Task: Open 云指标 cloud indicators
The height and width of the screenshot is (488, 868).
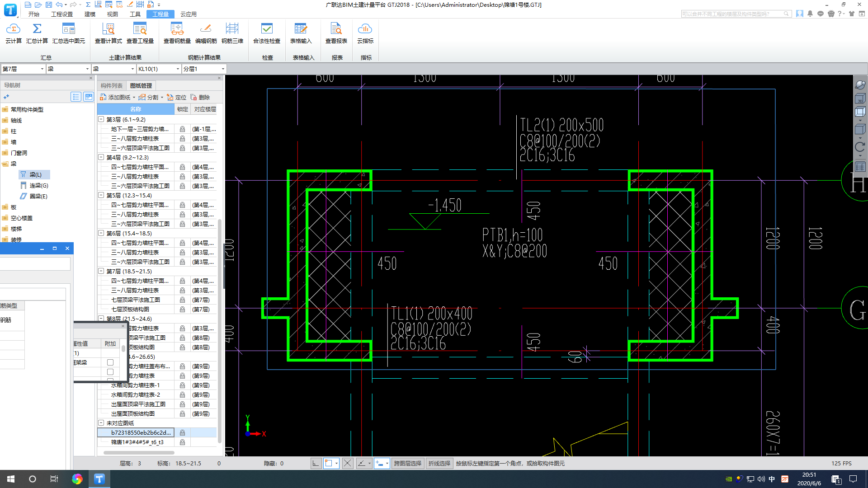Action: pyautogui.click(x=365, y=34)
